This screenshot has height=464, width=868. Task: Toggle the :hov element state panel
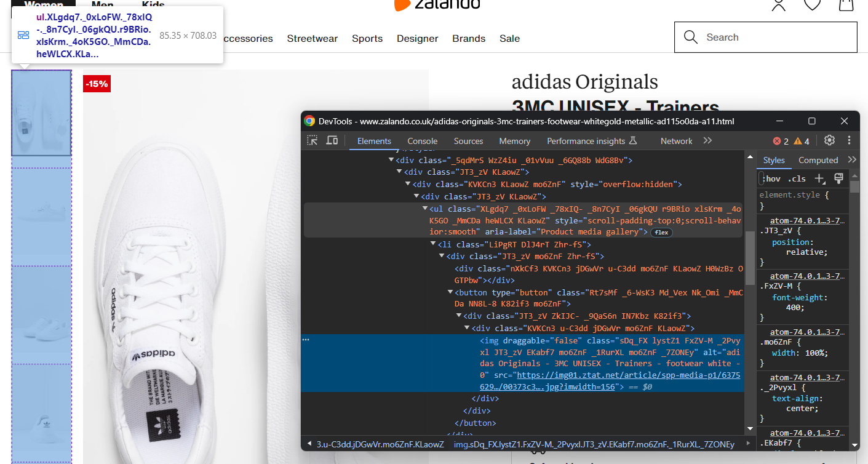click(x=771, y=178)
